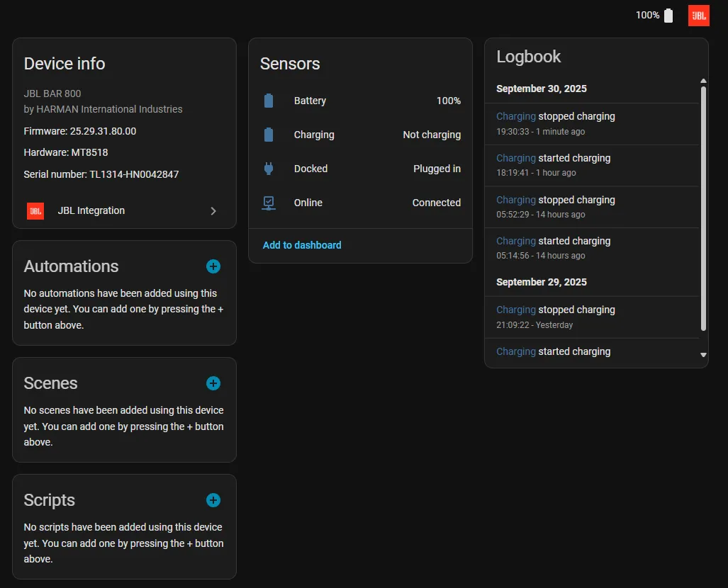Click the JBL BAR 800 device name
Image resolution: width=728 pixels, height=588 pixels.
[x=52, y=94]
